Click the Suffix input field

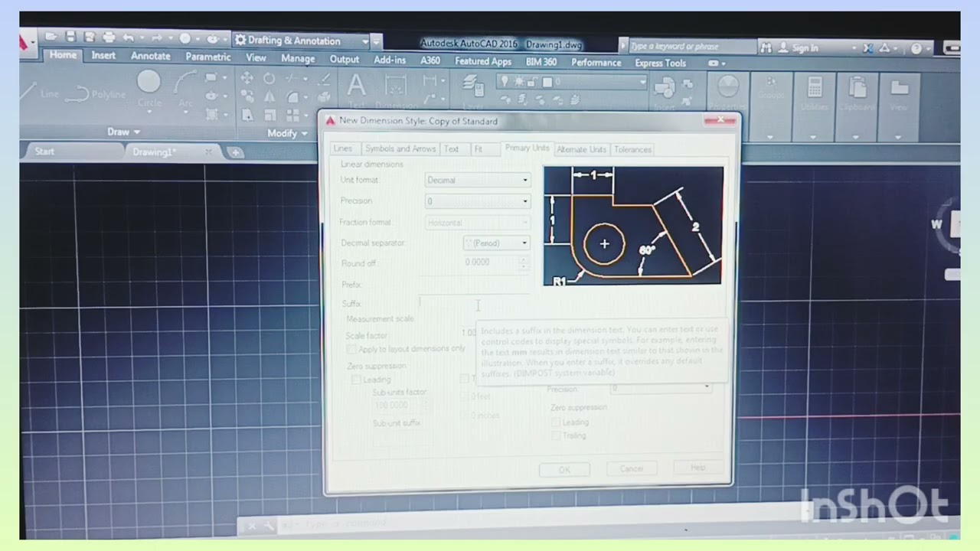[474, 304]
